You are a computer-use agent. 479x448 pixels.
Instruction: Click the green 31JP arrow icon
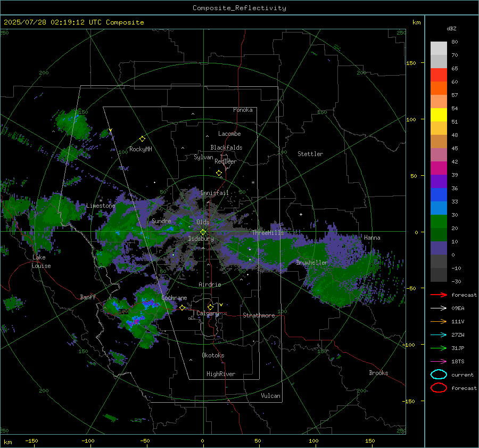[439, 348]
